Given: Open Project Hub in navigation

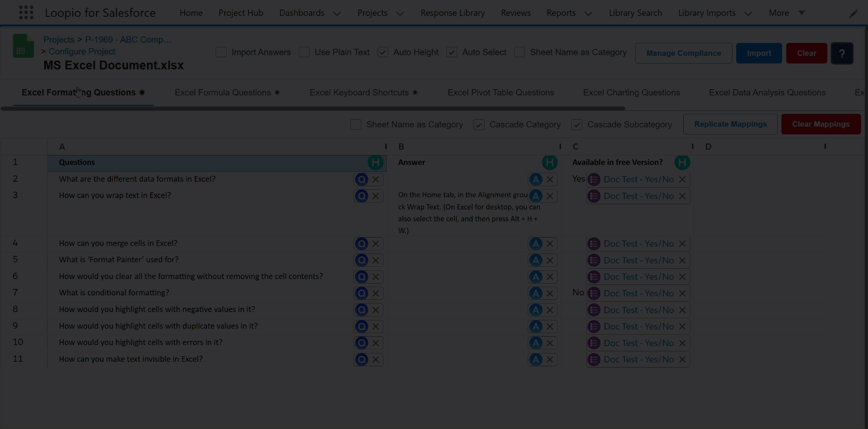Looking at the screenshot, I should coord(241,13).
